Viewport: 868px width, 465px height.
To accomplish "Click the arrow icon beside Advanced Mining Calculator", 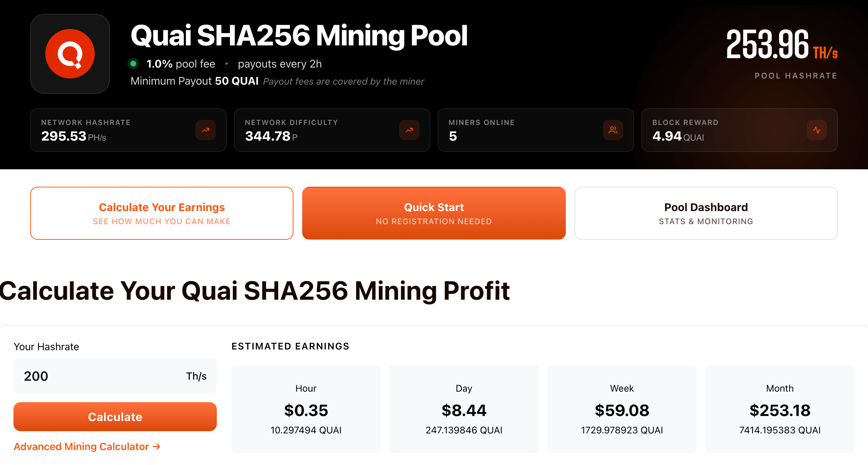I will tap(157, 446).
